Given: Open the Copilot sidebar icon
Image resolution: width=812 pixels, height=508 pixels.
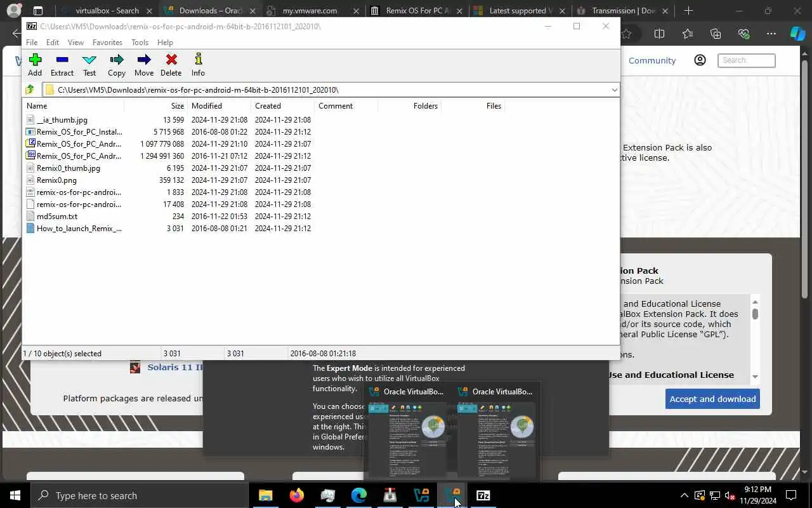Looking at the screenshot, I should [x=797, y=34].
